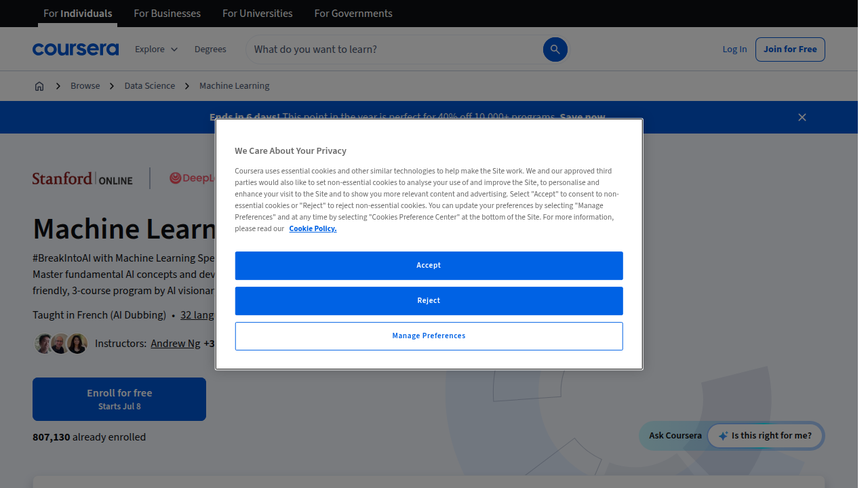Click the blue search magnifier button
The width and height of the screenshot is (868, 488).
[x=555, y=49]
